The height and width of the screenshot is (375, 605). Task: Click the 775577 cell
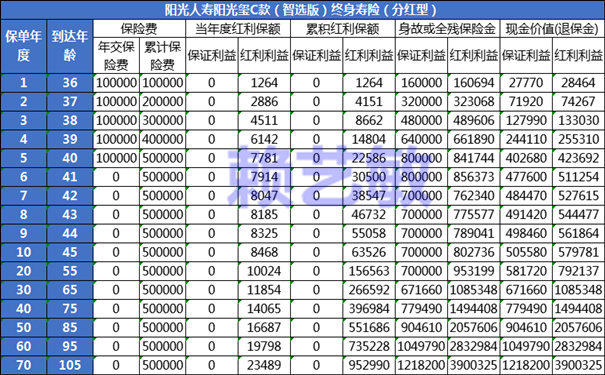pos(474,215)
